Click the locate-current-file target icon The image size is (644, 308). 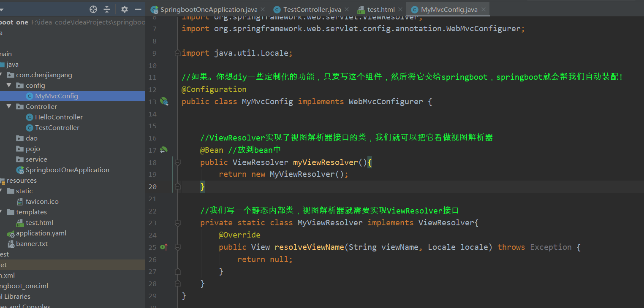click(93, 9)
